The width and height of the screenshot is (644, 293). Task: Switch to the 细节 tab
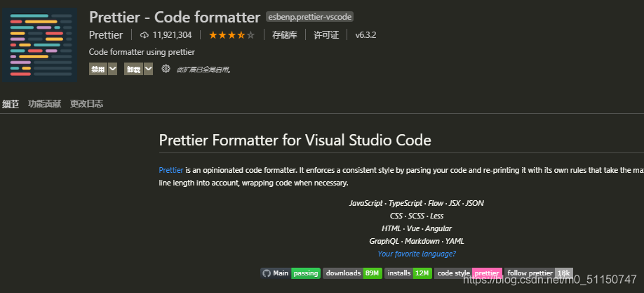click(x=11, y=104)
